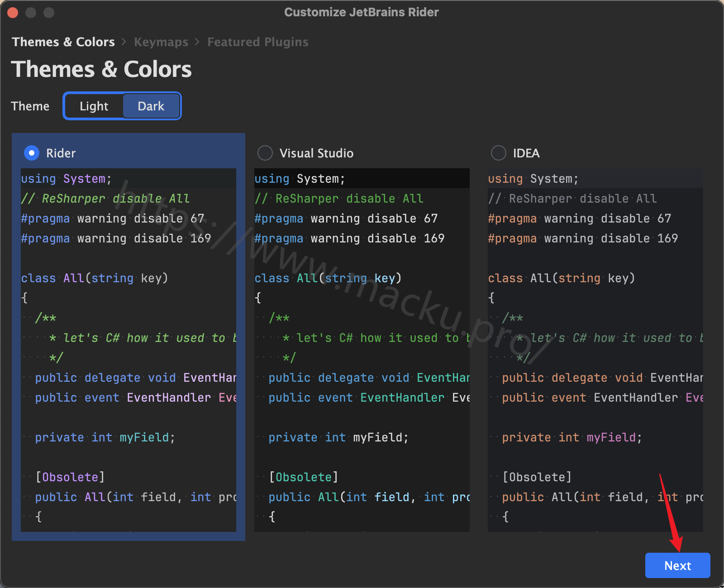Click the Rider code preview thumbnail
The image size is (724, 588).
[129, 350]
